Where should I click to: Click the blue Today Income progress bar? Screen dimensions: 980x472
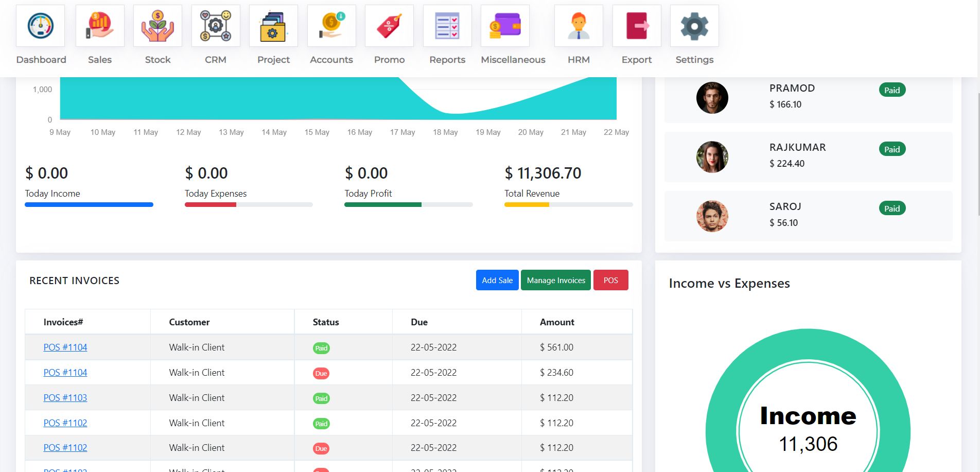coord(89,205)
